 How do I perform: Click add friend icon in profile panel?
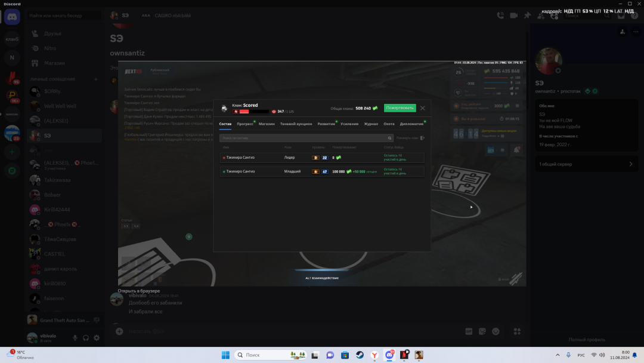click(623, 32)
